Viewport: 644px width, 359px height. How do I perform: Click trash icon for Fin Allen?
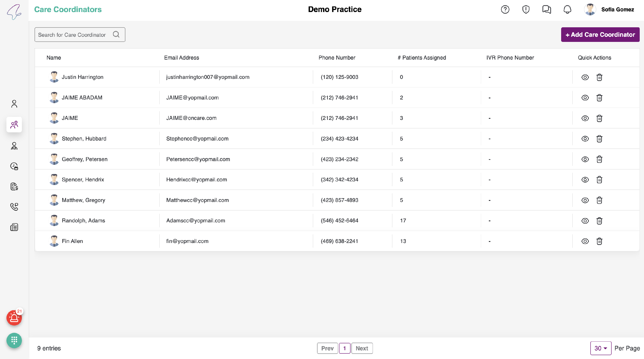(x=599, y=241)
